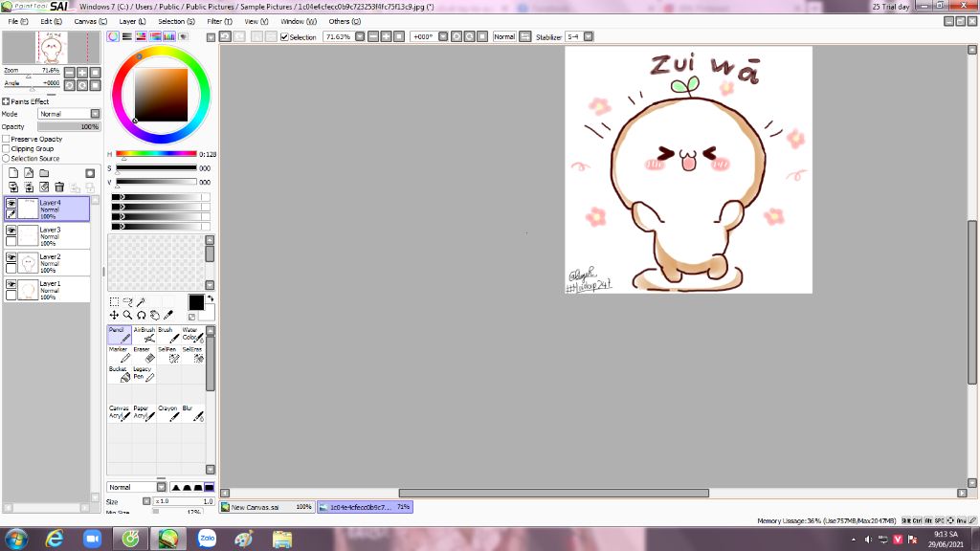The width and height of the screenshot is (980, 551).
Task: Select the Canvas Acryl brush
Action: (x=119, y=413)
